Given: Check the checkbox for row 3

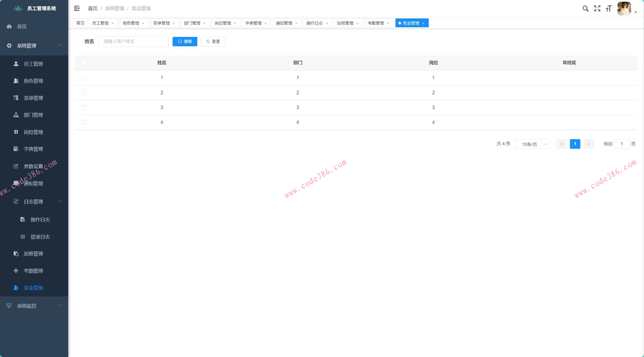Looking at the screenshot, I should pyautogui.click(x=85, y=108).
